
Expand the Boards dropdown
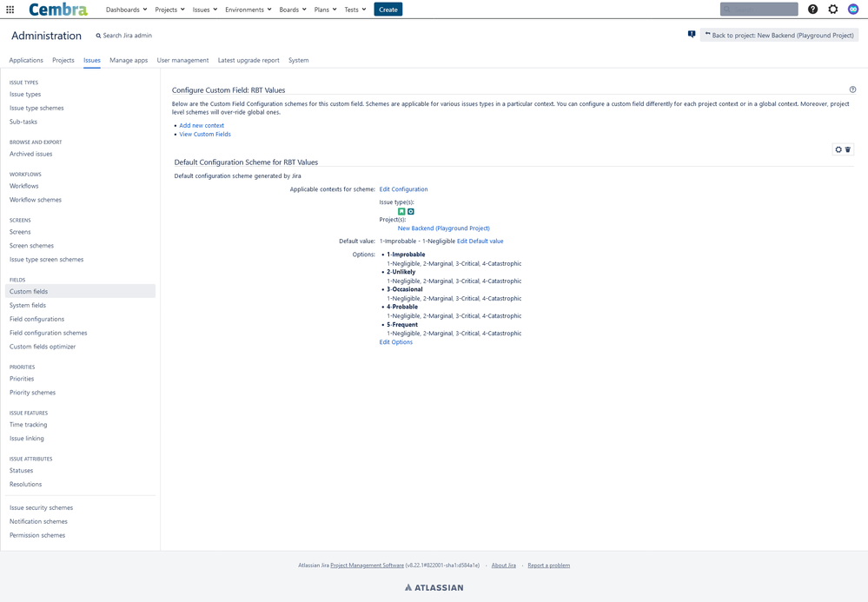293,10
